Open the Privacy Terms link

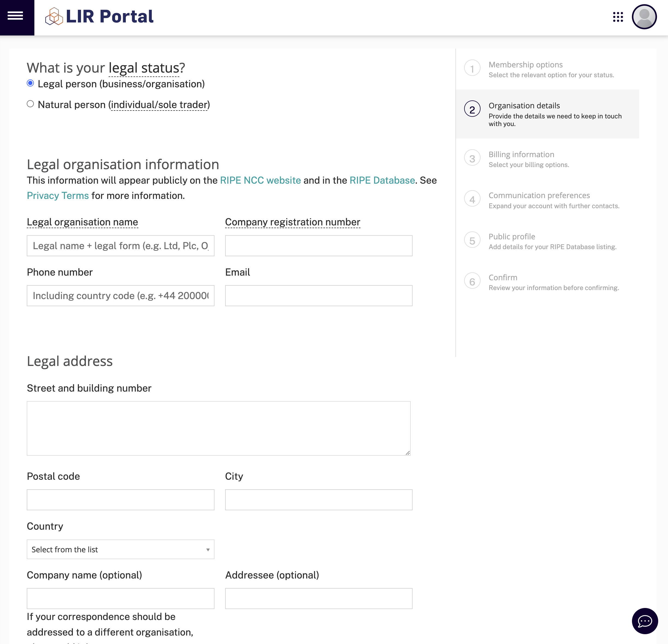[58, 195]
